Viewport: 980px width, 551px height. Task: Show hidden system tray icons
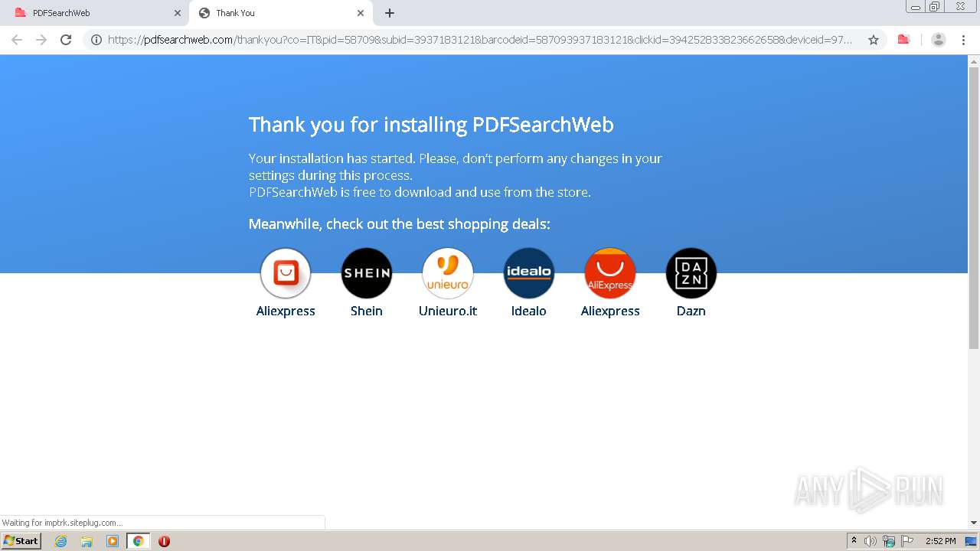pos(854,541)
